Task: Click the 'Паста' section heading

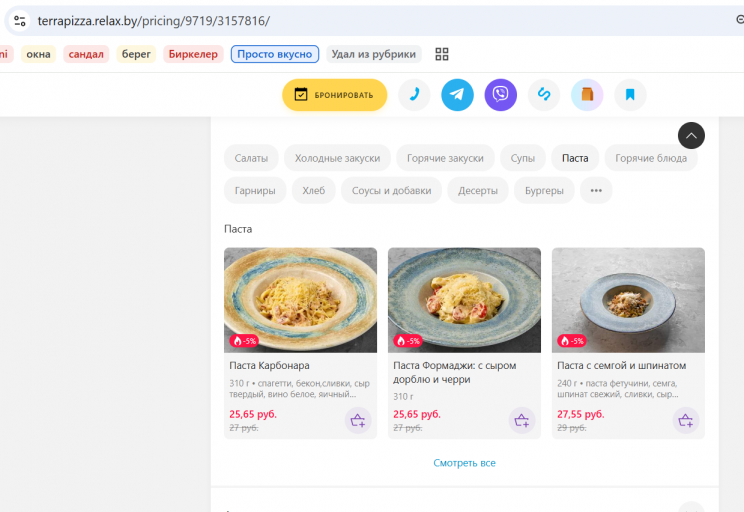Action: click(238, 229)
